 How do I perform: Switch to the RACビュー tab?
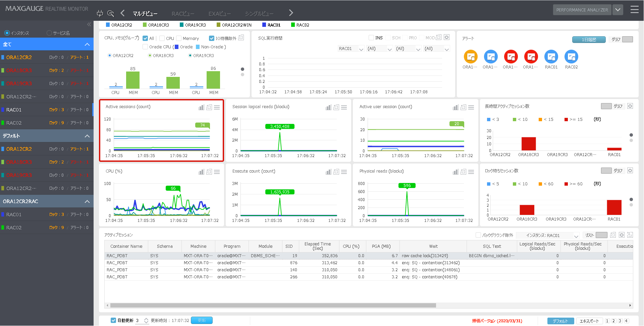[x=183, y=14]
